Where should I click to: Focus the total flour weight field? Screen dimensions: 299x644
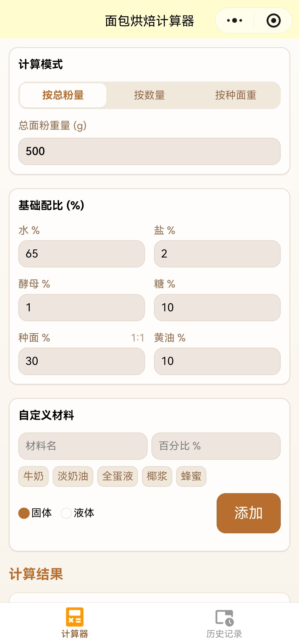pos(149,151)
